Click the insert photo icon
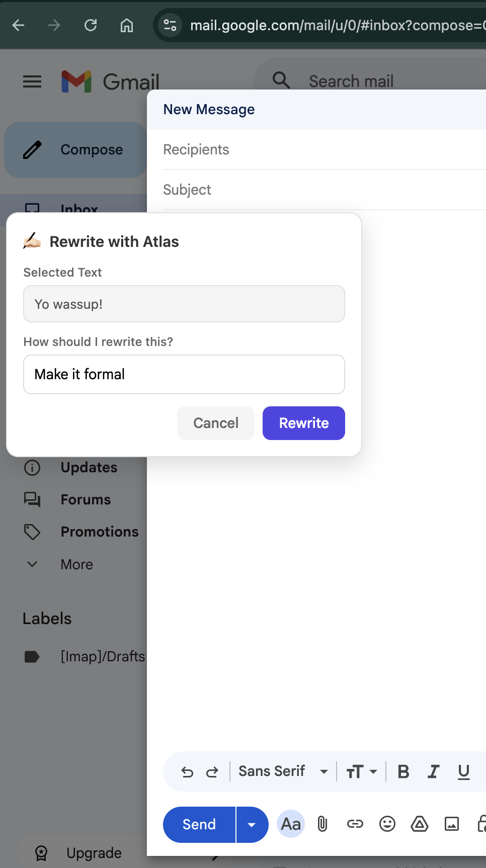The image size is (486, 868). point(451,824)
